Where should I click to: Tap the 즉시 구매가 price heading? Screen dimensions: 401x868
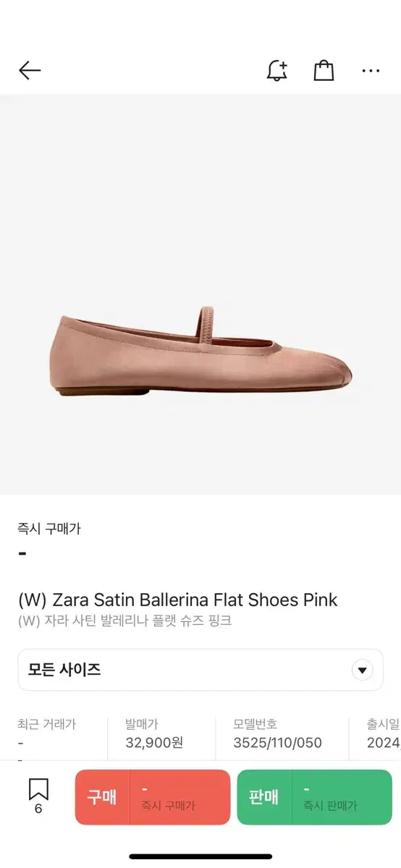click(49, 529)
